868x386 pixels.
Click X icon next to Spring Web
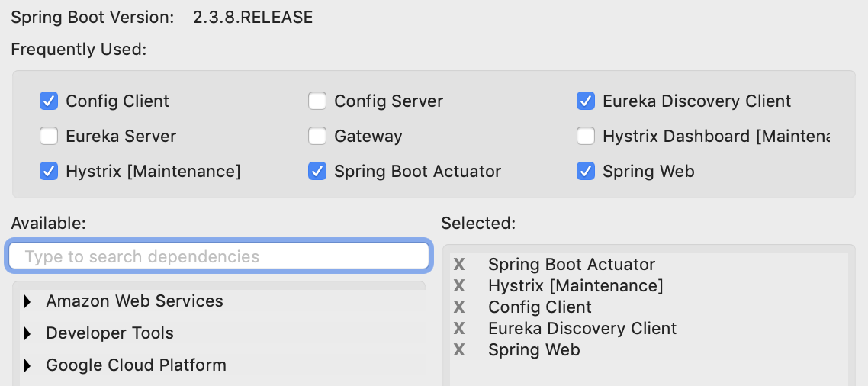click(459, 350)
